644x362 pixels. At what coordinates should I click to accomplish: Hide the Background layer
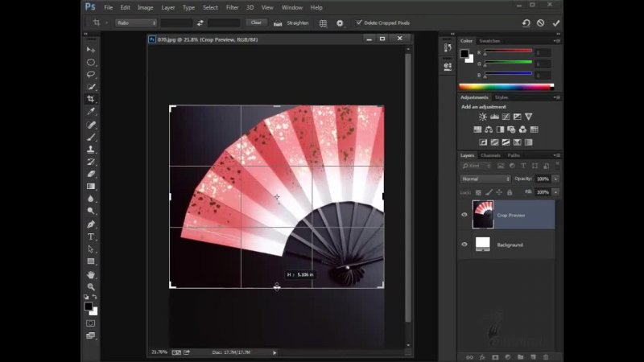click(x=464, y=245)
